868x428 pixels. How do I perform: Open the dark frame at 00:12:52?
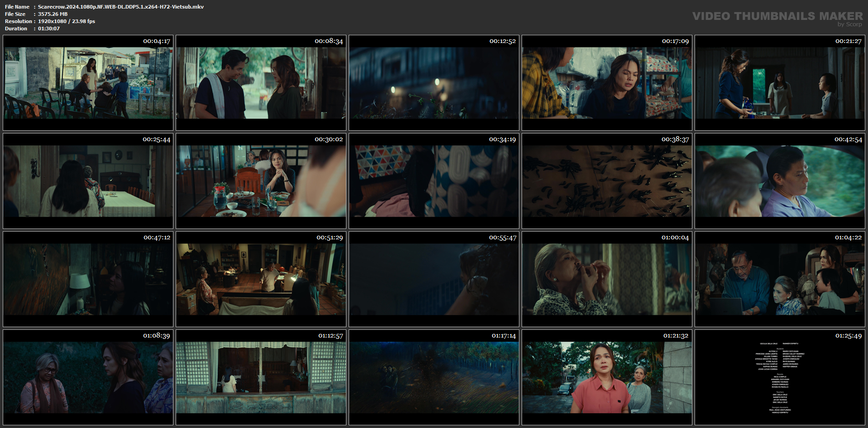tap(434, 83)
